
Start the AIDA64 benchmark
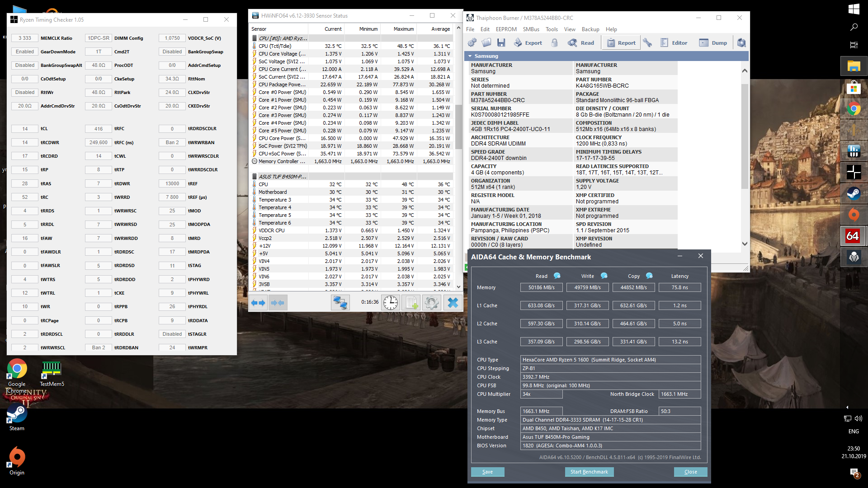pyautogui.click(x=589, y=472)
